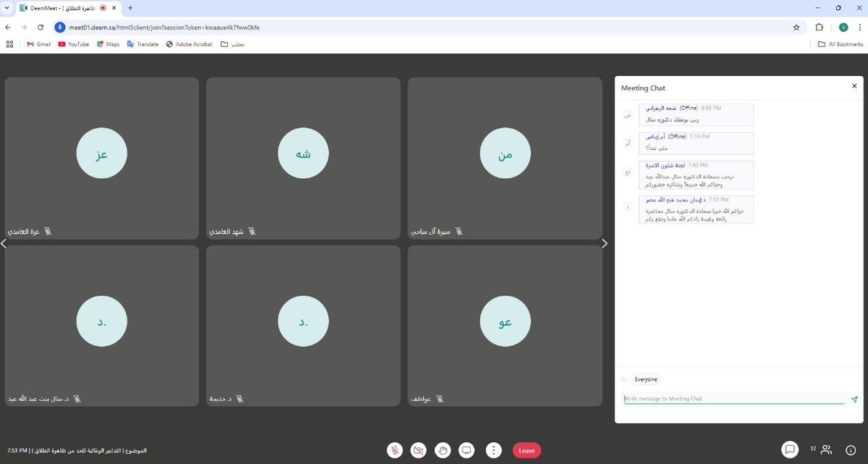Open the participants list
This screenshot has height=464, width=868.
pyautogui.click(x=827, y=450)
